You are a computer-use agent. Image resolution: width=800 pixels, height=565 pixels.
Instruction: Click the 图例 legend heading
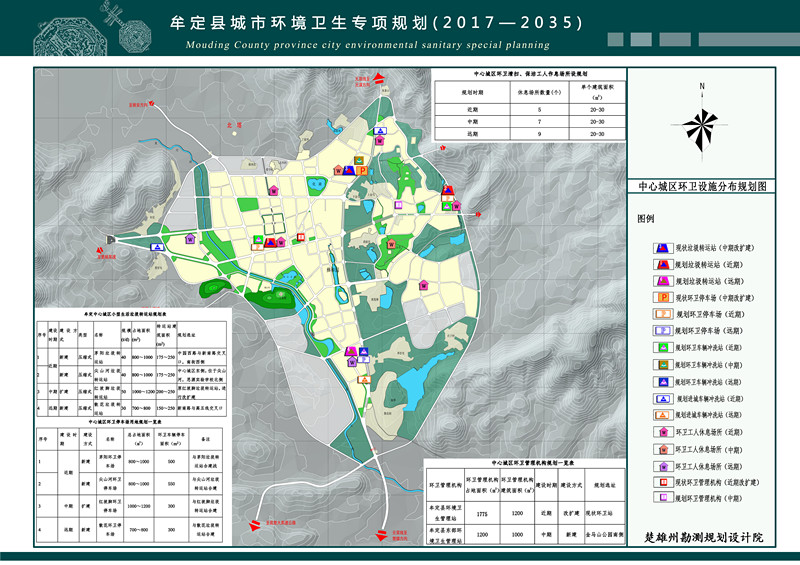646,218
